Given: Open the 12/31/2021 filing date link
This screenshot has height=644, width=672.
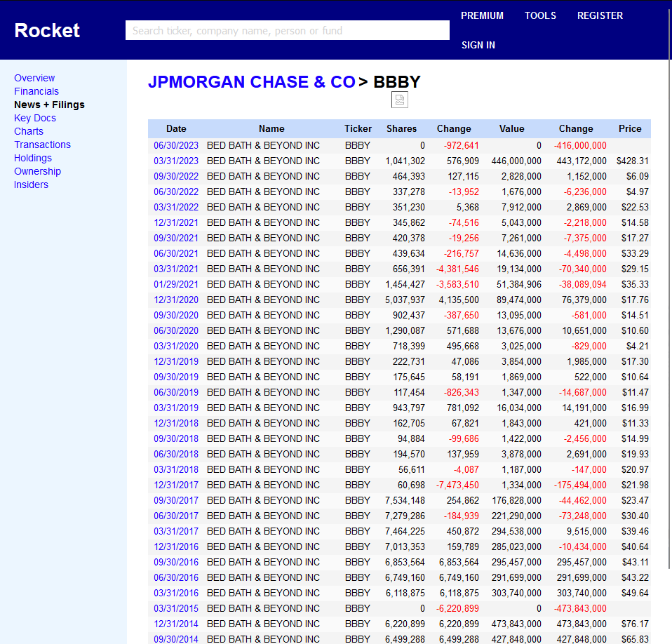Looking at the screenshot, I should click(176, 222).
